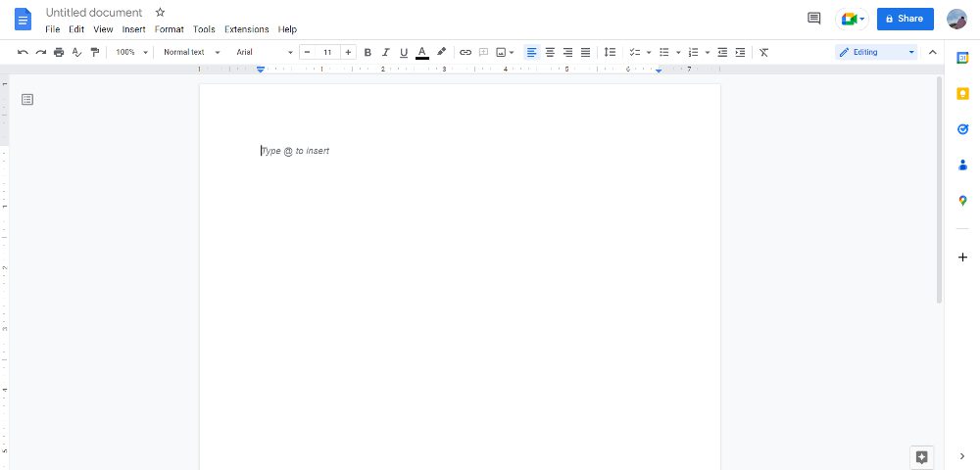Set Left align for text

[x=531, y=53]
